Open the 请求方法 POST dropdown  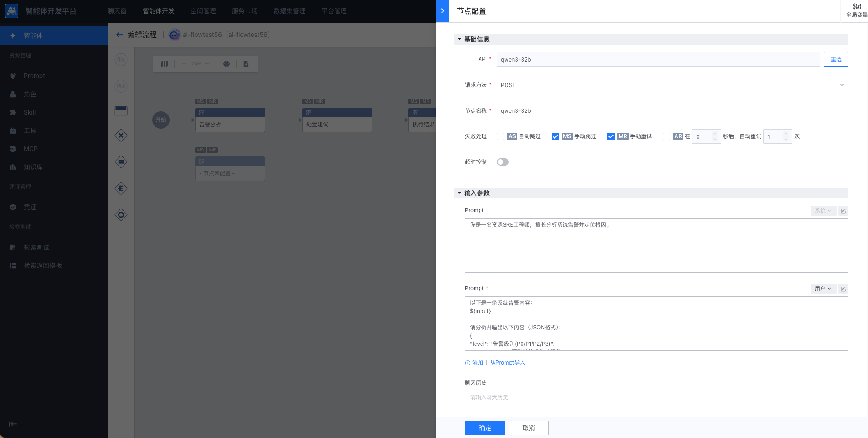pyautogui.click(x=672, y=85)
